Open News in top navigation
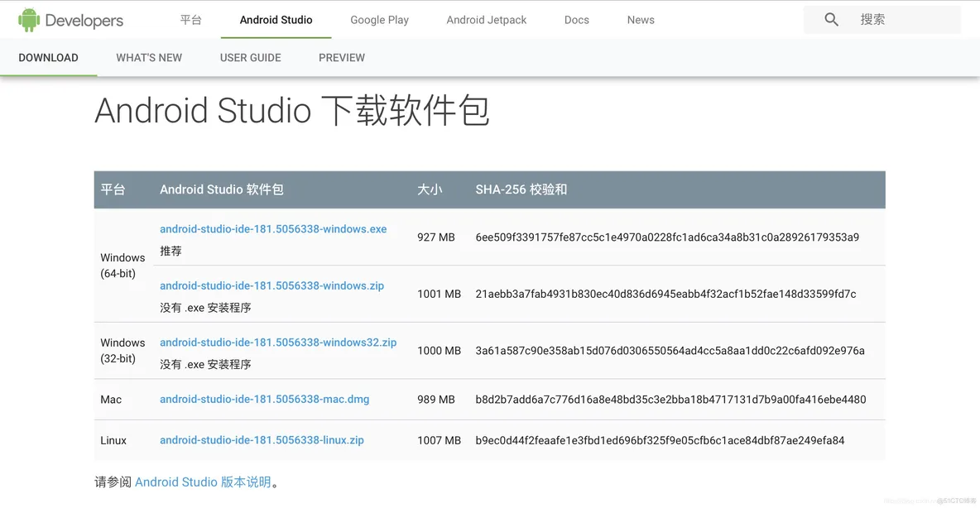 click(641, 20)
